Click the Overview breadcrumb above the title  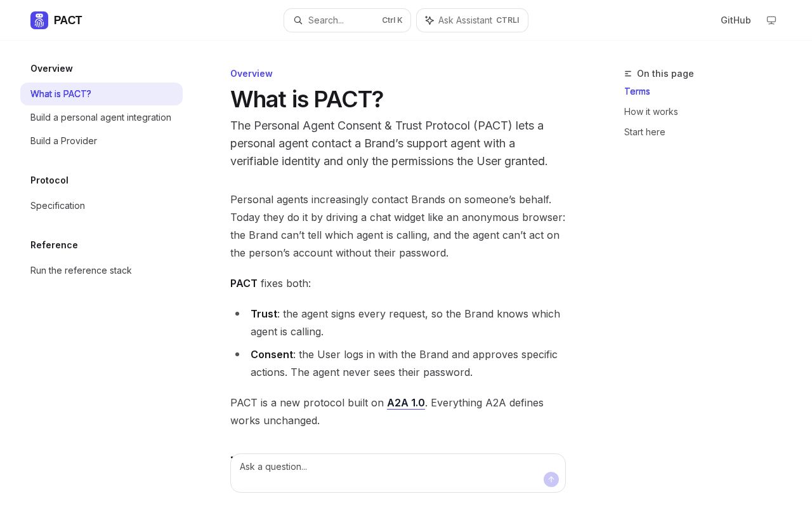[251, 74]
